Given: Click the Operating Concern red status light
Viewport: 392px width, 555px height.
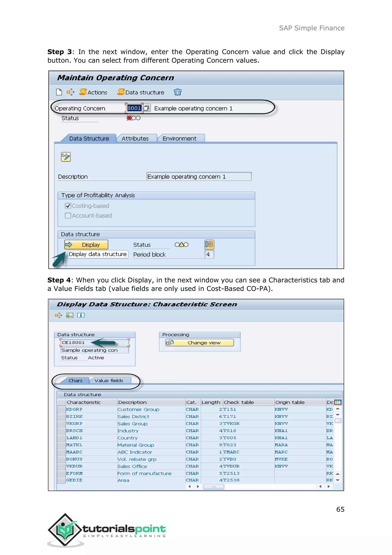Looking at the screenshot, I should [x=129, y=118].
